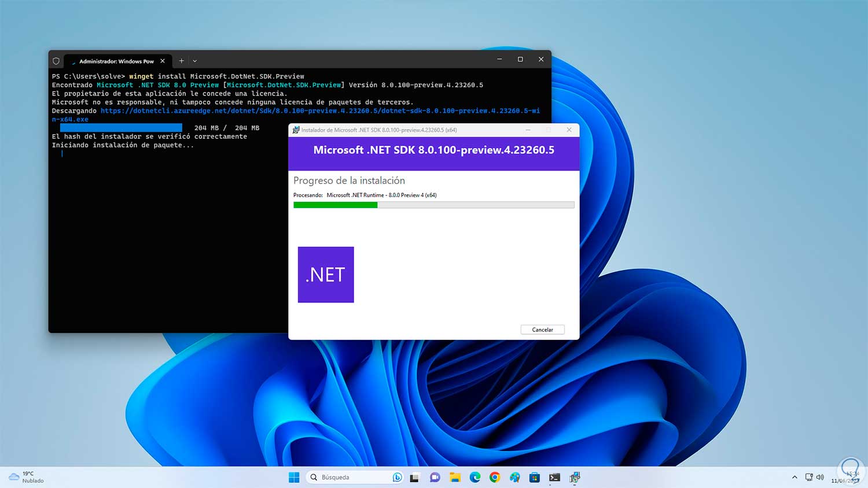Click the "El propietario de esta aplicación" line
This screenshot has width=868, height=488.
point(169,94)
